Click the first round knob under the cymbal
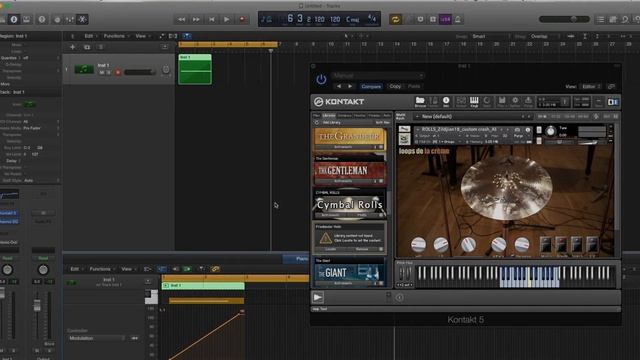This screenshot has width=640, height=360. pyautogui.click(x=418, y=244)
